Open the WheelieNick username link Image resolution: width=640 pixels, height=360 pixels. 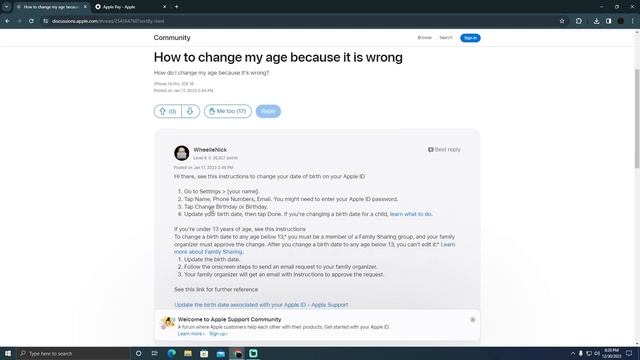coord(210,150)
